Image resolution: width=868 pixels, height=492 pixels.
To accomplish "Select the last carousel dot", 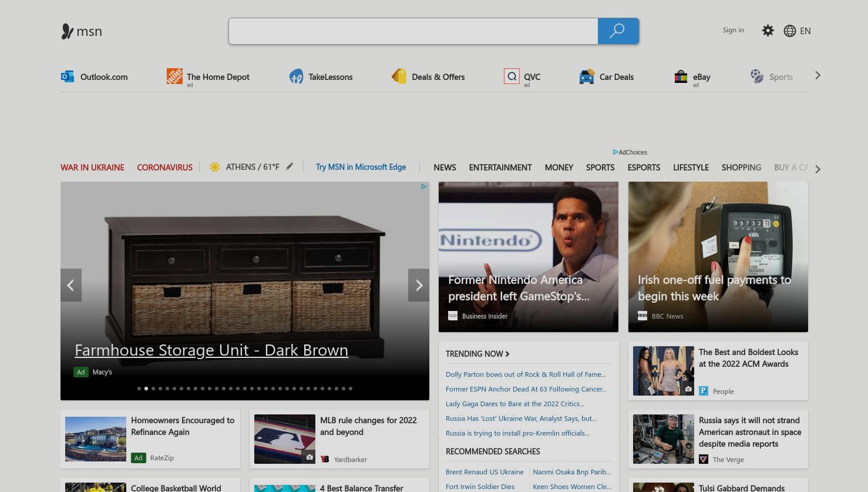I will tap(351, 389).
